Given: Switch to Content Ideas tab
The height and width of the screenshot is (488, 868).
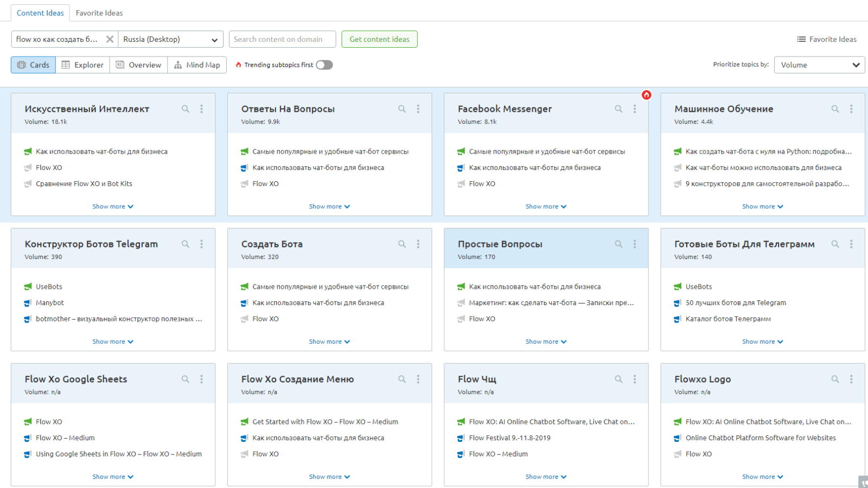Looking at the screenshot, I should 40,13.
